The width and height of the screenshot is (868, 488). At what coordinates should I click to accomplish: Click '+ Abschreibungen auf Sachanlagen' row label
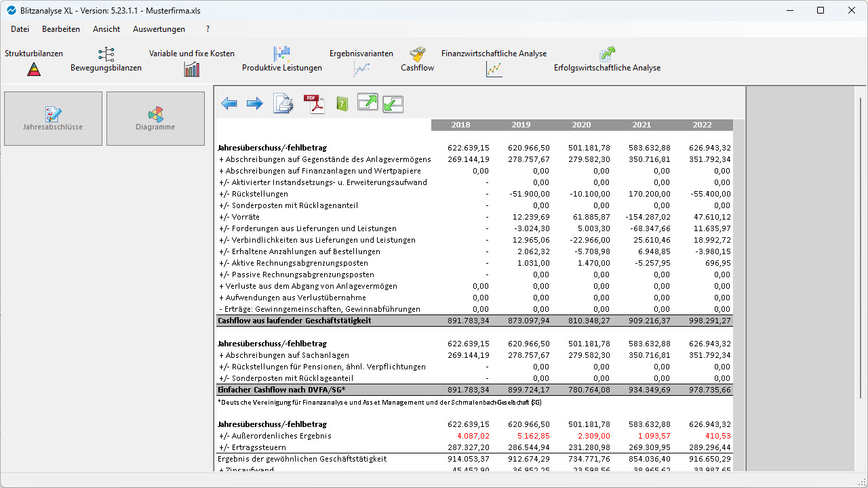pos(284,355)
